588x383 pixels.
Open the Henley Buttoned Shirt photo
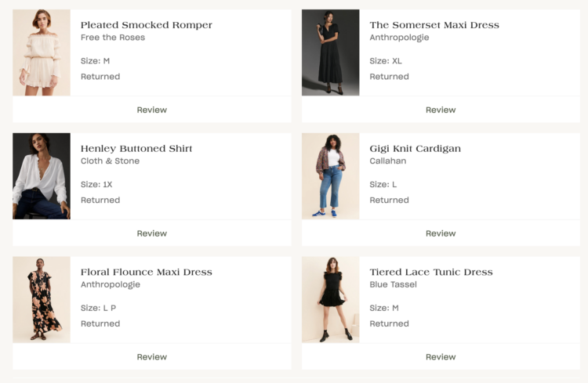[x=42, y=176]
